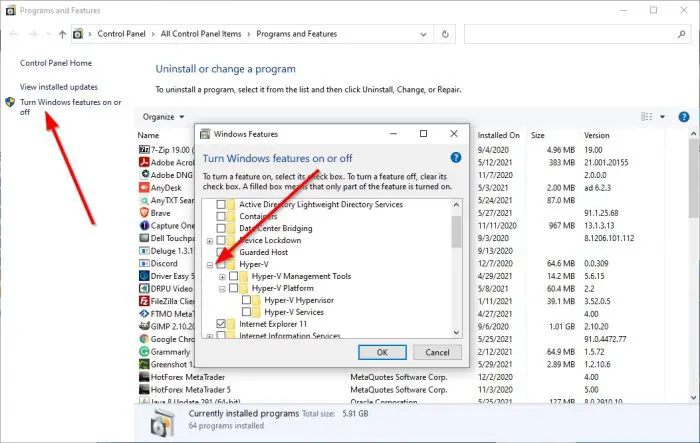Click Turn Windows features on or off link
This screenshot has width=700, height=443.
coord(71,107)
